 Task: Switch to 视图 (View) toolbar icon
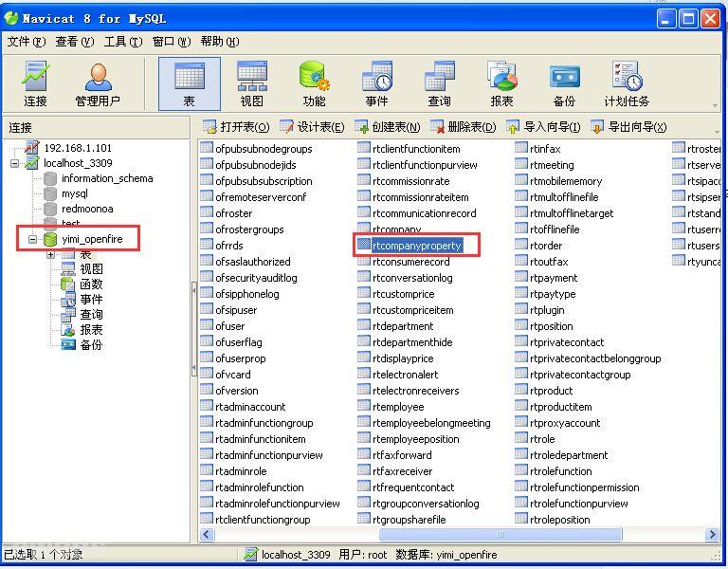[251, 84]
